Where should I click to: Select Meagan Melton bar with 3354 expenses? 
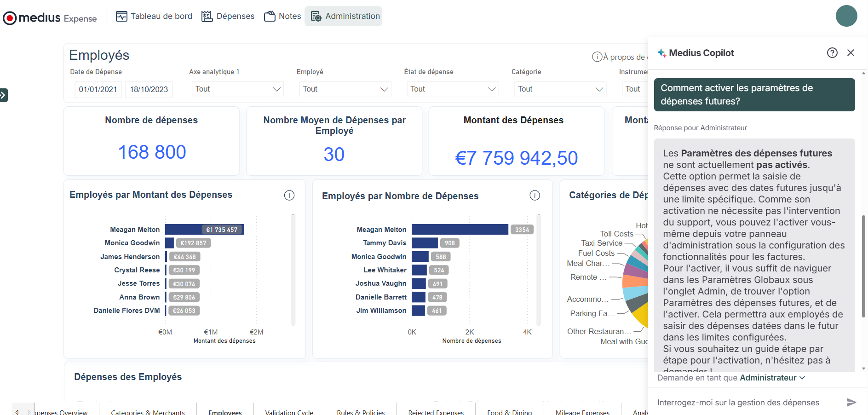point(460,230)
